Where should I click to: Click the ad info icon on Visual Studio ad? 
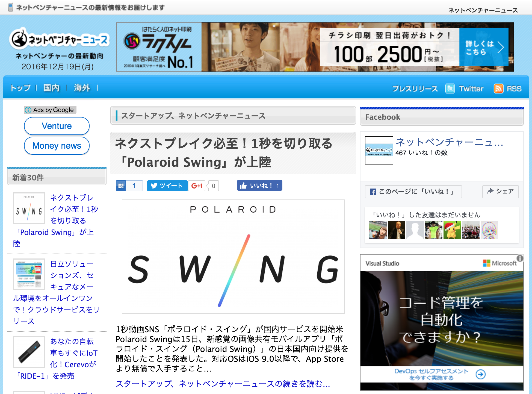(520, 258)
